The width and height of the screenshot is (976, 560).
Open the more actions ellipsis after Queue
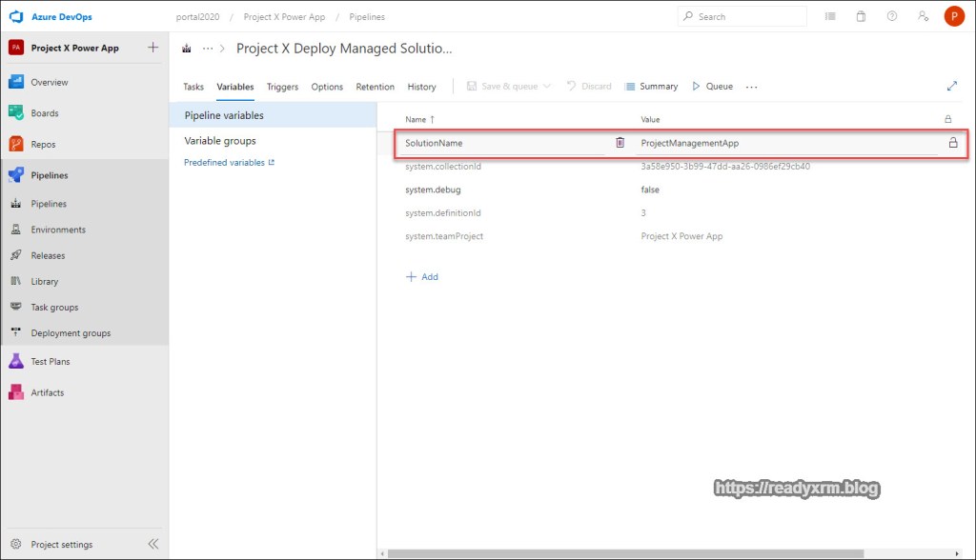pos(751,87)
